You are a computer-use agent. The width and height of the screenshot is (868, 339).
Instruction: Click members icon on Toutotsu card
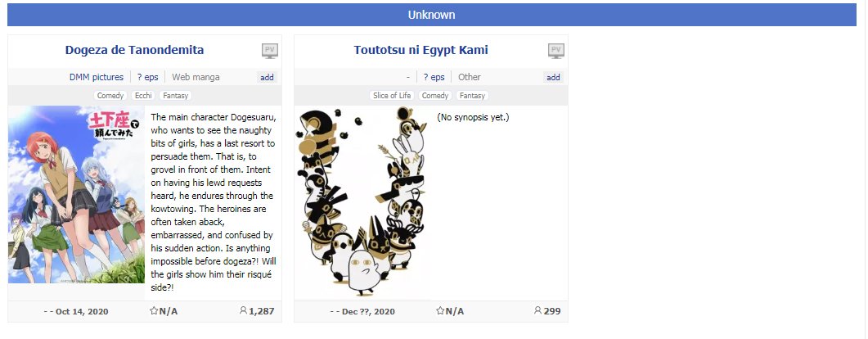pos(537,311)
